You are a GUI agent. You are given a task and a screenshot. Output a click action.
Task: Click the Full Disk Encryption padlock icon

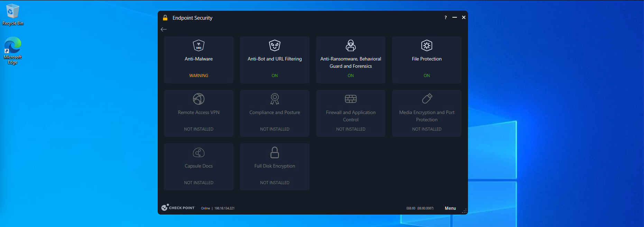point(275,152)
